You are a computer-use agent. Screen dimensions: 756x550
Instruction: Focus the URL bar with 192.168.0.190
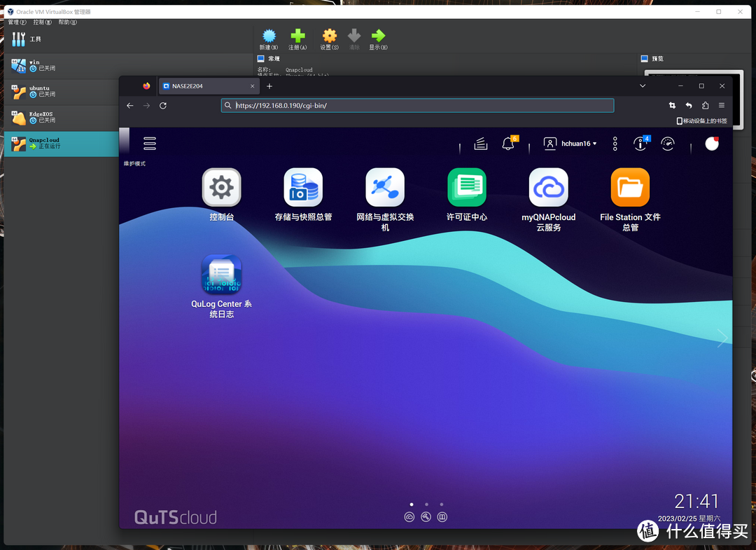click(417, 105)
